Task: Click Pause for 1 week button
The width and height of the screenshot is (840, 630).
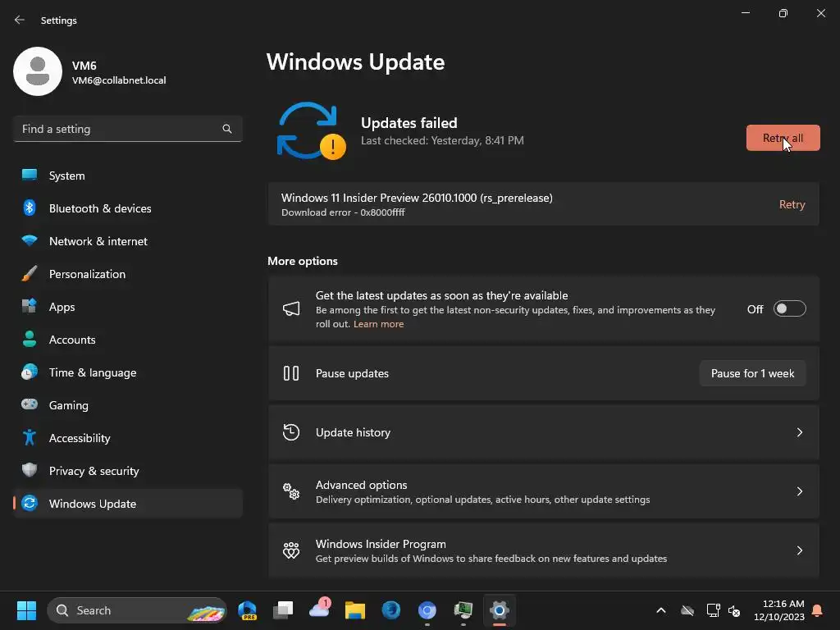Action: tap(752, 373)
